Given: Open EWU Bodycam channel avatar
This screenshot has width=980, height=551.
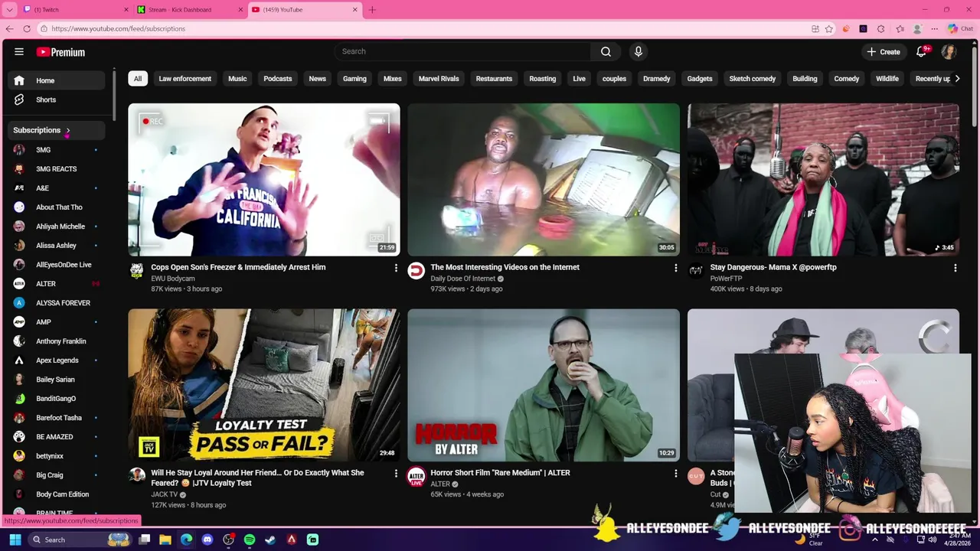Looking at the screenshot, I should pos(136,271).
